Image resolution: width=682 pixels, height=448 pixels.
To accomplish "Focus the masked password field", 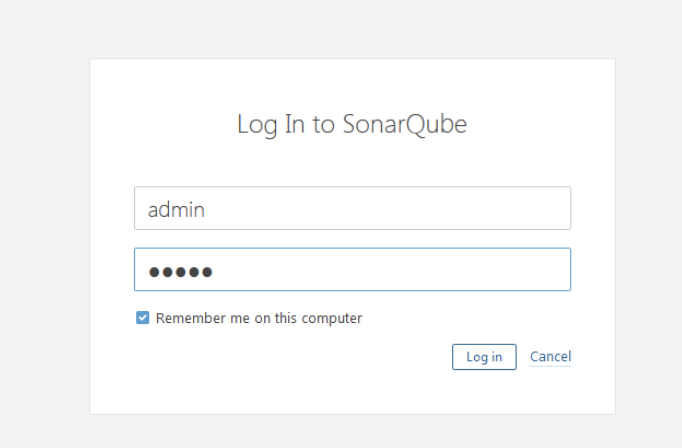I will (352, 270).
